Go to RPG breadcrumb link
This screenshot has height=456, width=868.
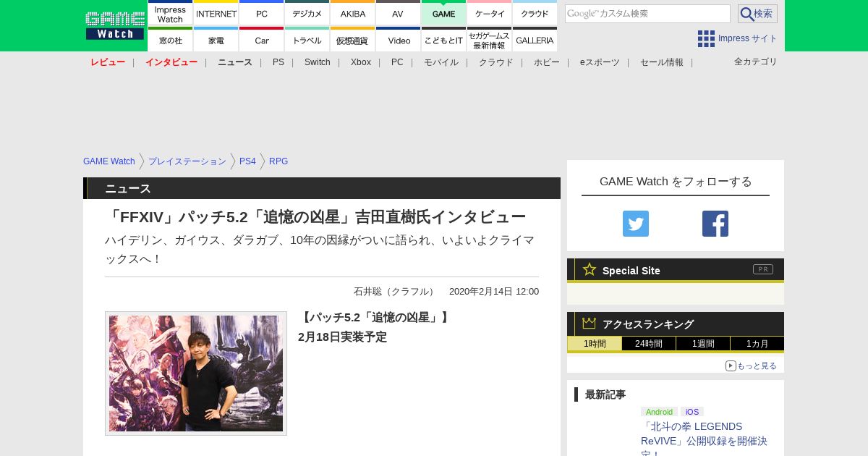[278, 161]
